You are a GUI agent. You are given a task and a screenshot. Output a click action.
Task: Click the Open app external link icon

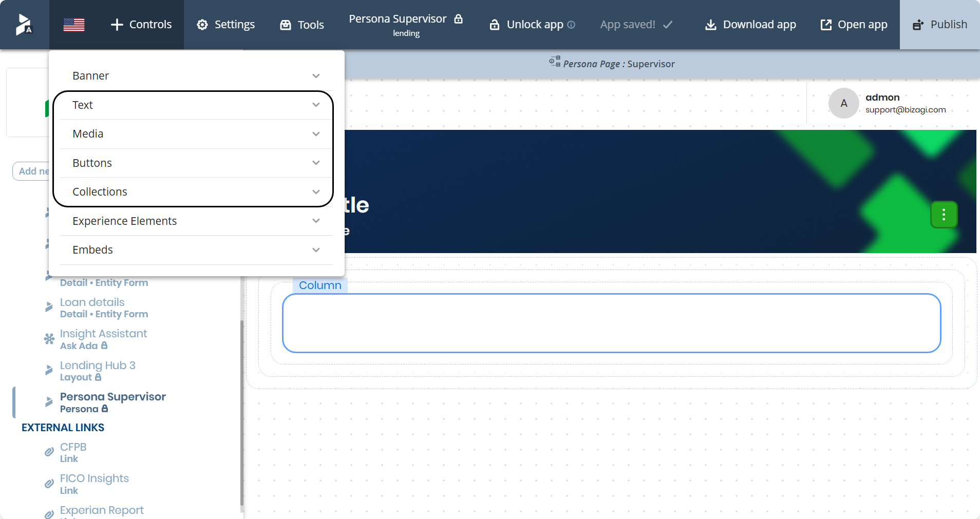pos(825,24)
